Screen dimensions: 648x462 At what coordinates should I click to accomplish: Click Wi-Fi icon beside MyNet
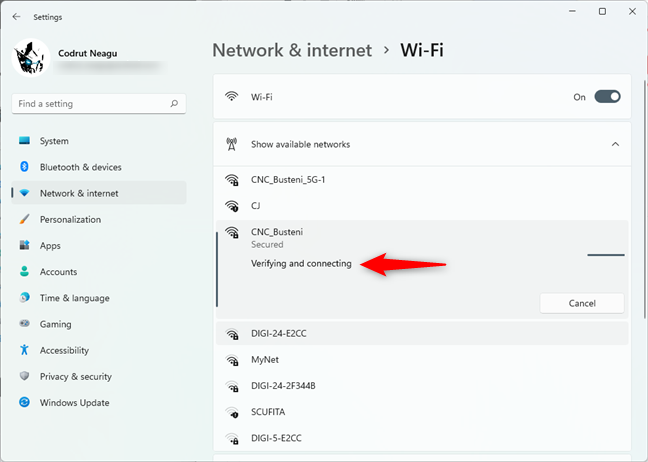pos(232,360)
